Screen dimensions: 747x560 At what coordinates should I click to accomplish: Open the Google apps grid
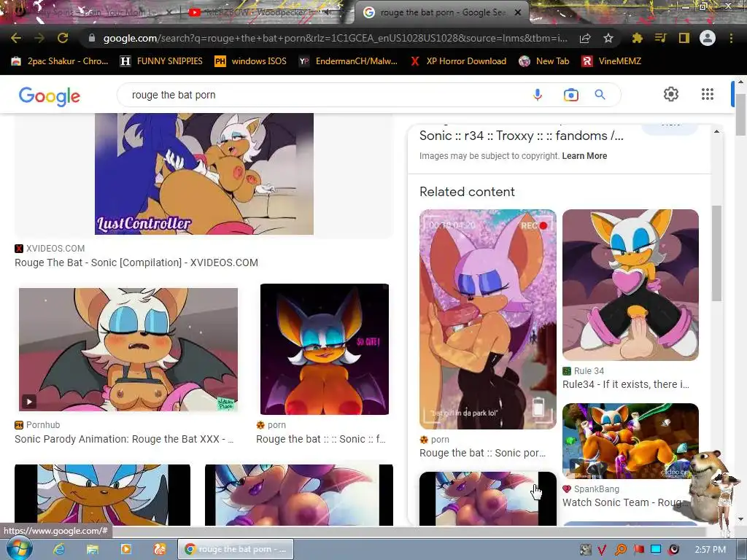[x=707, y=94]
